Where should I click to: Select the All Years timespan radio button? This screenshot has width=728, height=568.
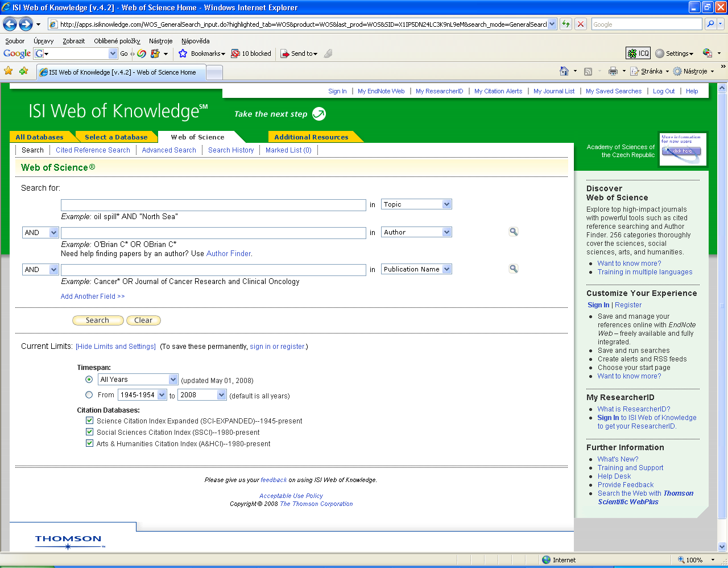(89, 380)
